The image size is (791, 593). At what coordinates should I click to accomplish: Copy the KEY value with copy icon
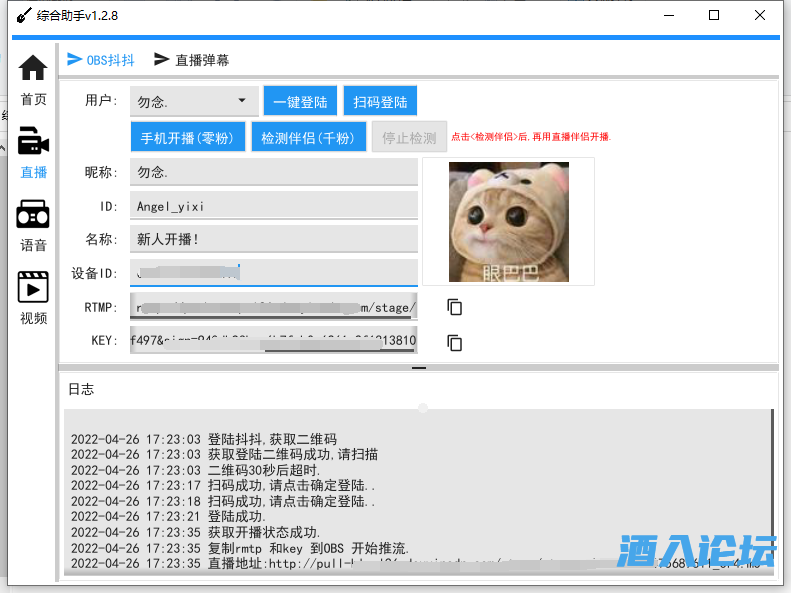[x=454, y=342]
